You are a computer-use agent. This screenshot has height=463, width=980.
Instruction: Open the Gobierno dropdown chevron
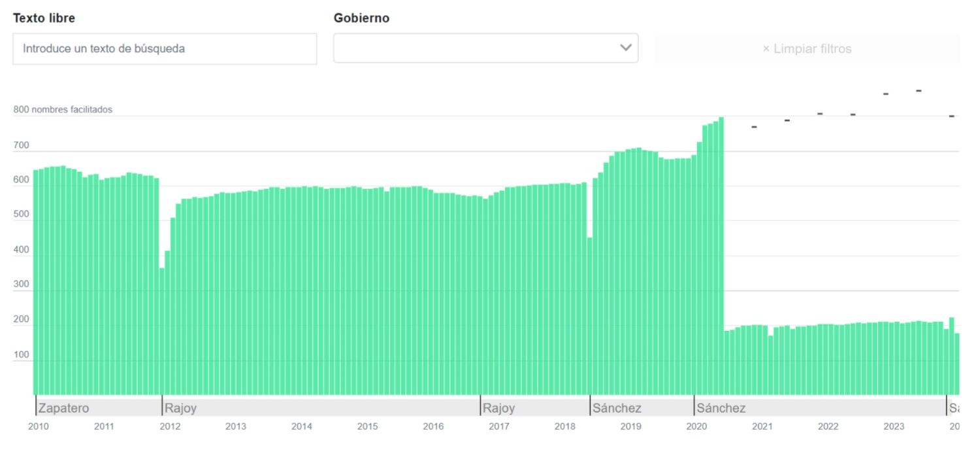click(x=625, y=48)
